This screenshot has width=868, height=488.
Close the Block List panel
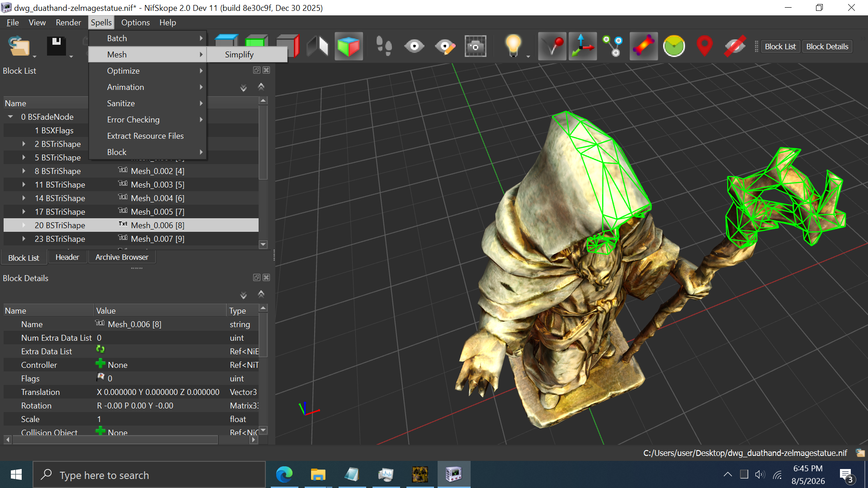[266, 70]
